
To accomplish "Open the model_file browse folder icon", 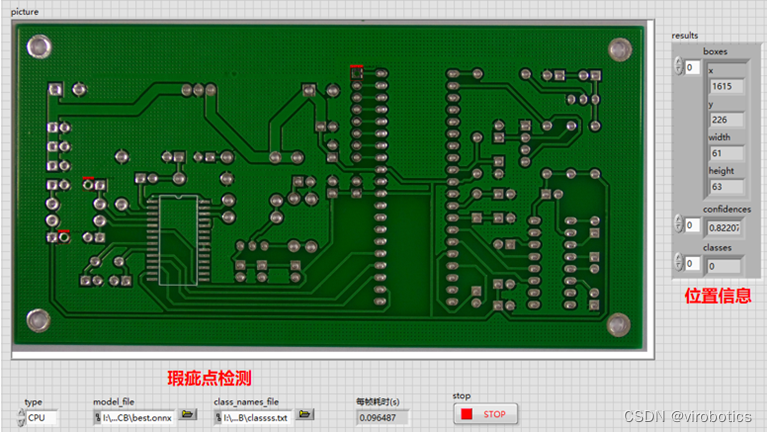I will click(x=187, y=414).
